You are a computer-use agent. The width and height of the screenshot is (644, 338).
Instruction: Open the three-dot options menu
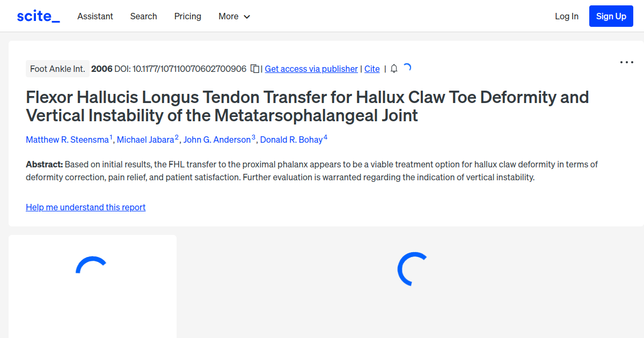click(626, 62)
